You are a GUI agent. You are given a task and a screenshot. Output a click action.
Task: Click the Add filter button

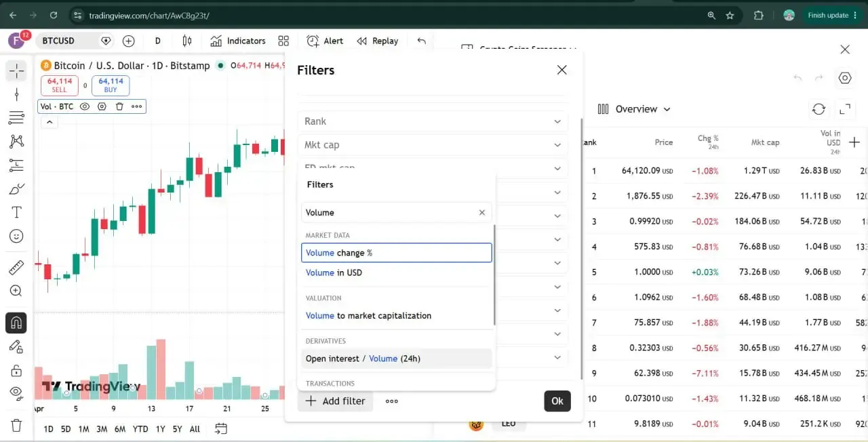(336, 401)
